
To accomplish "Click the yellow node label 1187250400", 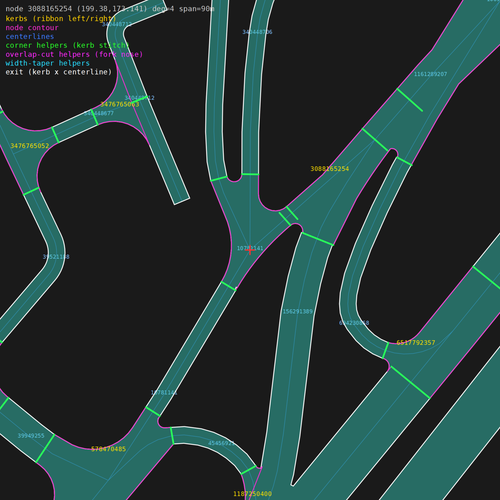I will tap(252, 494).
